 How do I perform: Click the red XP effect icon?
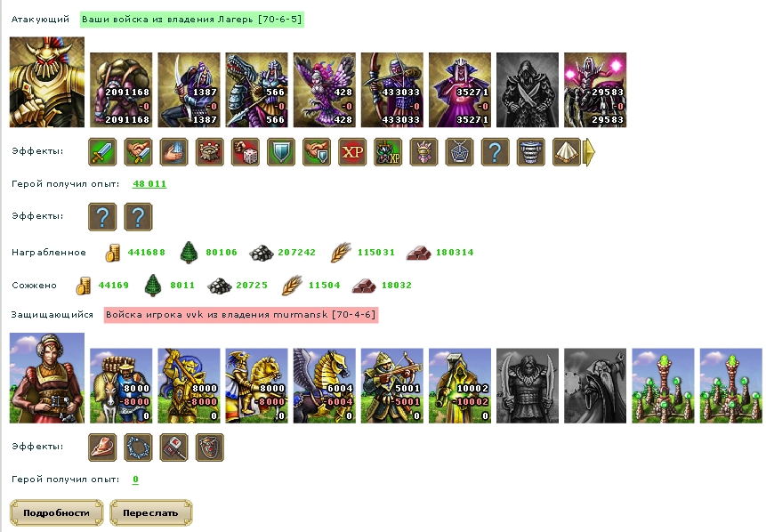pyautogui.click(x=352, y=152)
